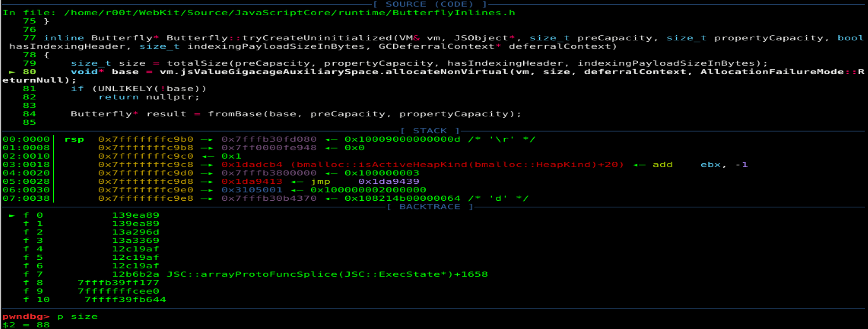Click the current-line arrow beside line 80

12,72
